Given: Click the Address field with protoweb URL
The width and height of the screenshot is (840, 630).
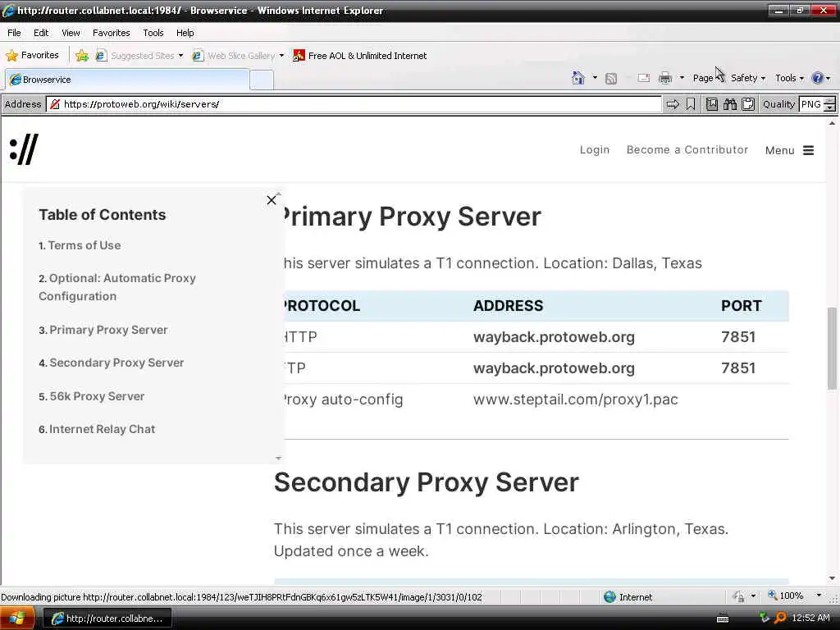Looking at the screenshot, I should pyautogui.click(x=354, y=104).
